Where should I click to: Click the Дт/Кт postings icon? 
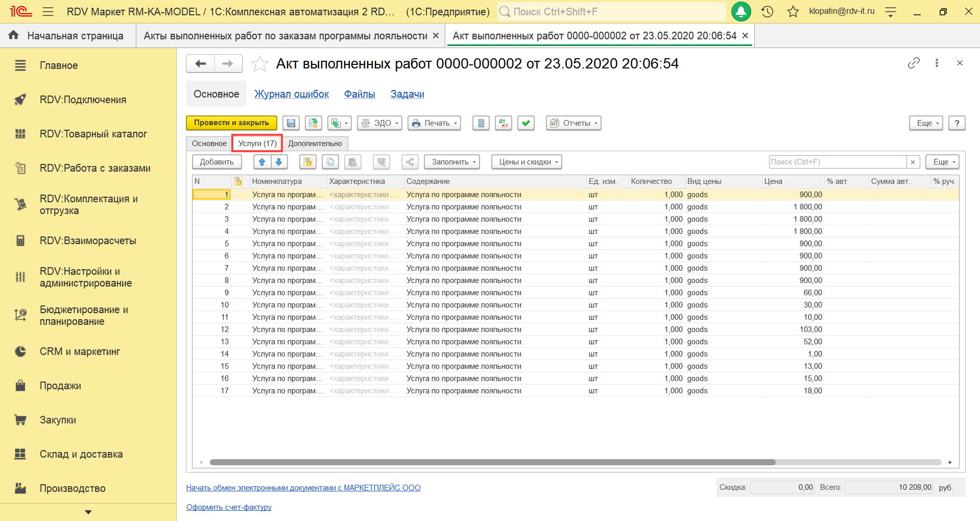(504, 123)
